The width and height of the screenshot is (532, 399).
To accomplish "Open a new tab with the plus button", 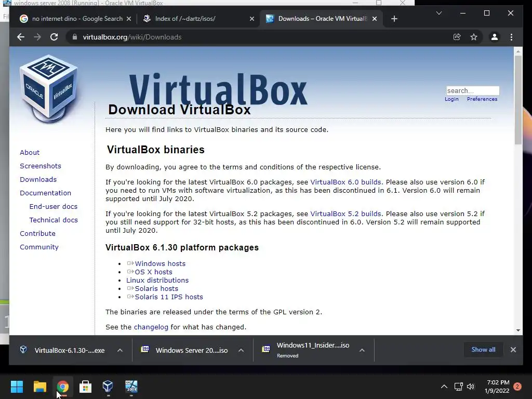I will pyautogui.click(x=394, y=19).
